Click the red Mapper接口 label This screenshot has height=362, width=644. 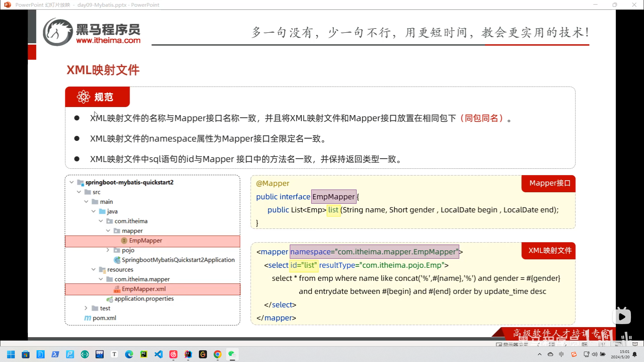pyautogui.click(x=549, y=184)
